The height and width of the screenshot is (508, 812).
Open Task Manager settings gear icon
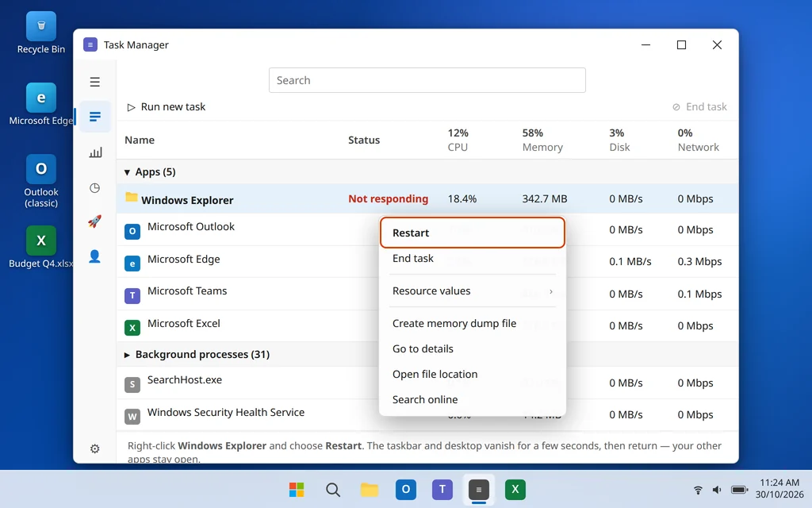[95, 449]
